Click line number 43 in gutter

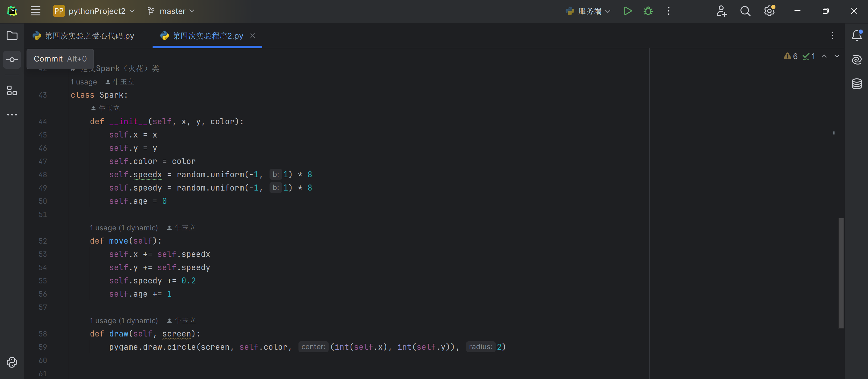43,95
